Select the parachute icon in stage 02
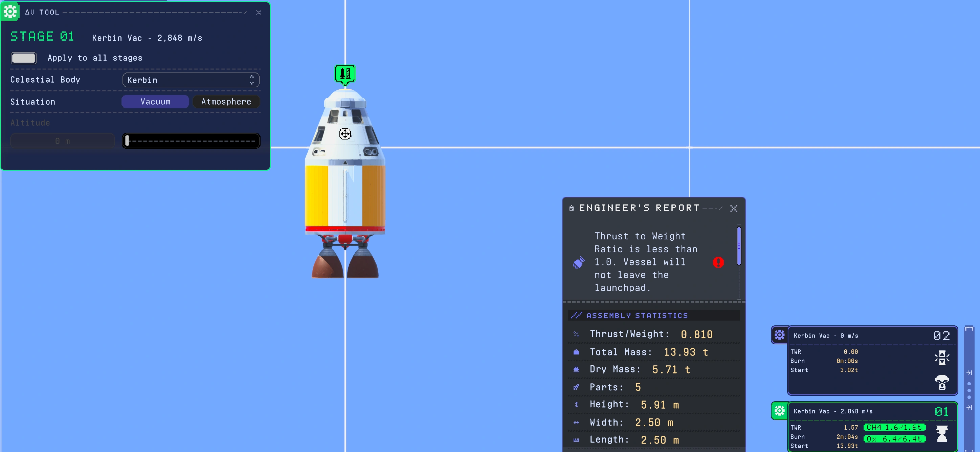Screen dimensions: 980x452 [x=941, y=382]
